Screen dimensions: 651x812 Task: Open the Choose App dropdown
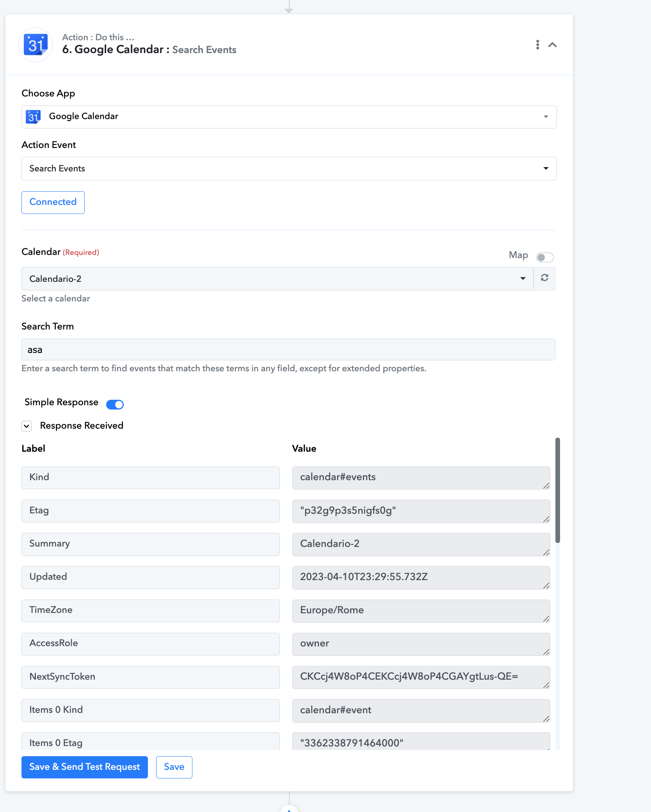coord(289,117)
